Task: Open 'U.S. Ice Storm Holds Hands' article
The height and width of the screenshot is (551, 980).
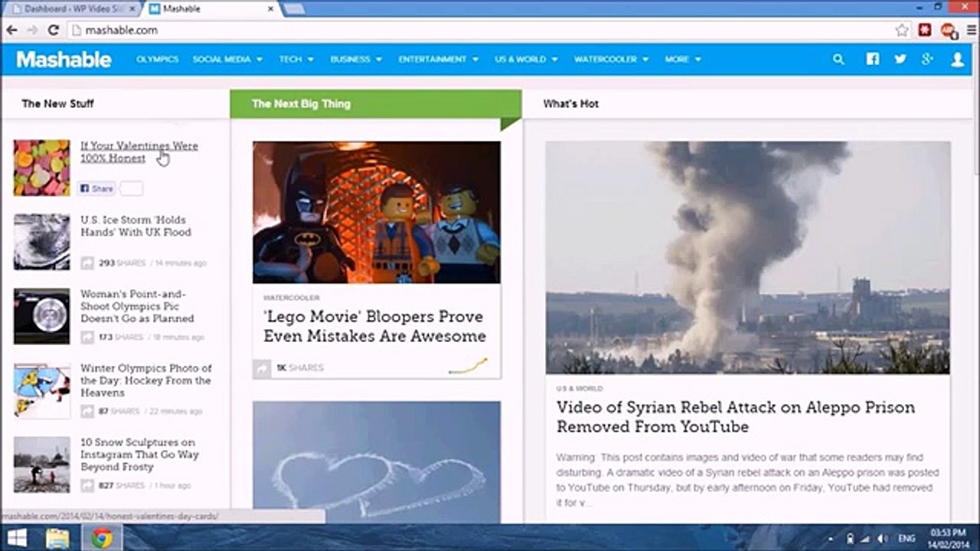Action: (136, 226)
